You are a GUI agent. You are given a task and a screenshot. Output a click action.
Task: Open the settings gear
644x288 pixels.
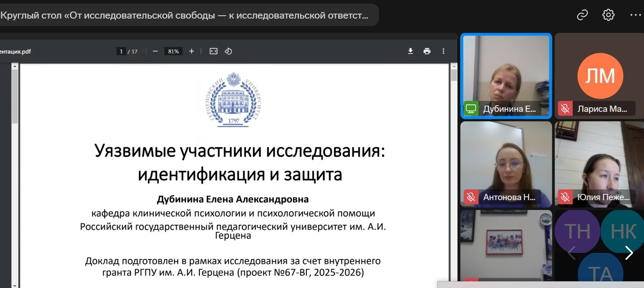pos(608,15)
